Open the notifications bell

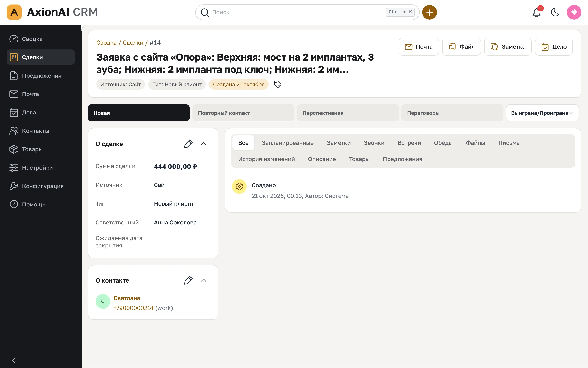click(x=537, y=12)
